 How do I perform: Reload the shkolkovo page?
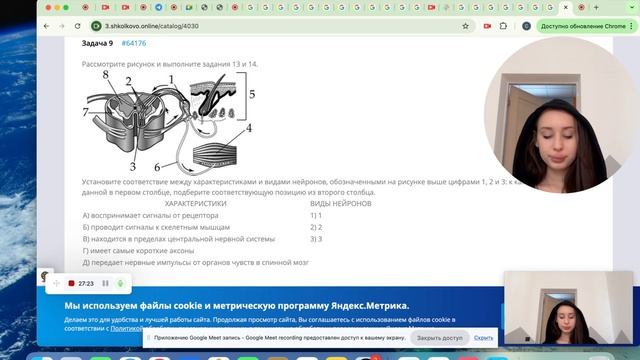coord(78,26)
